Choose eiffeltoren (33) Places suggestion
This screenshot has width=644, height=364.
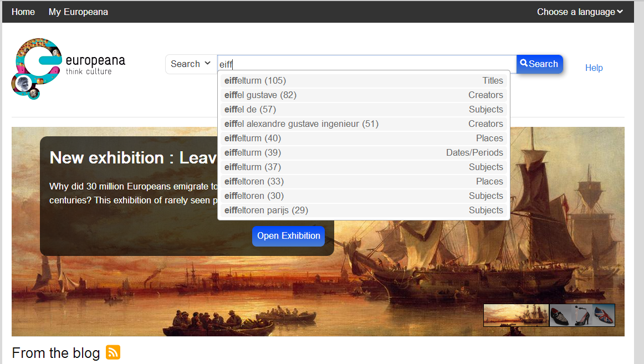[x=364, y=181]
